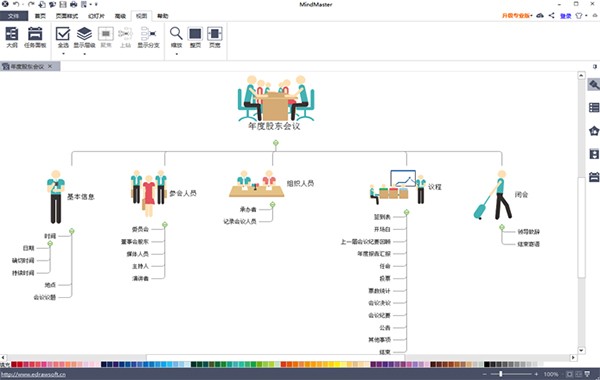Image resolution: width=600 pixels, height=380 pixels.
Task: Open the clipart panel icon in the right sidebar
Action: pyautogui.click(x=594, y=154)
